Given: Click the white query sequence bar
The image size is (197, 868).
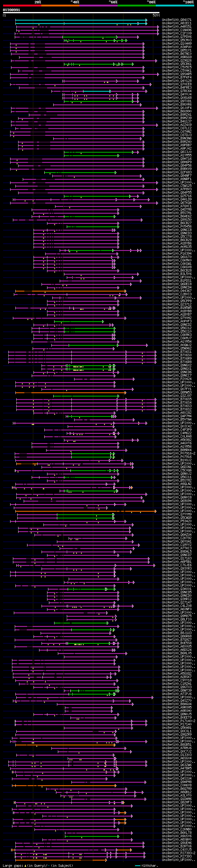Looking at the screenshot, I should (81, 13).
